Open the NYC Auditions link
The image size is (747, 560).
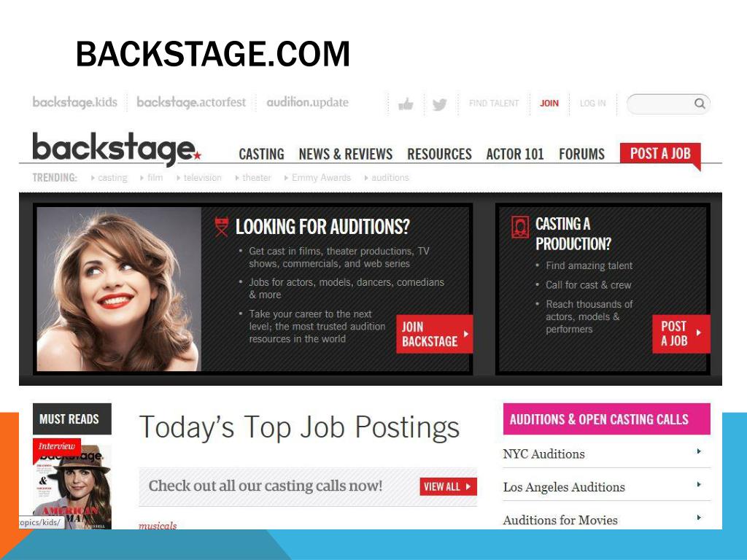(x=543, y=454)
